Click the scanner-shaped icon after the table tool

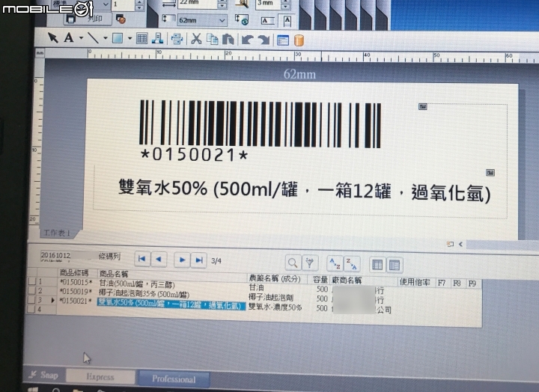157,39
